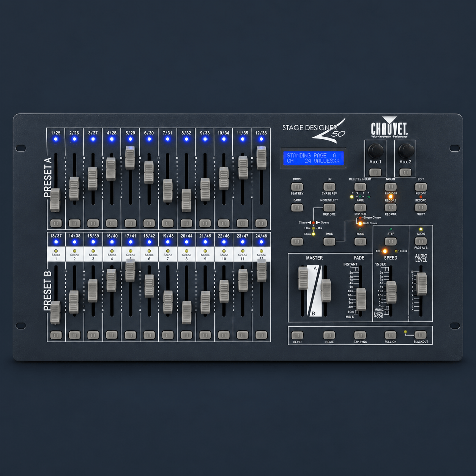Toggle the STEP button
Screen dimensions: 476x476
pyautogui.click(x=391, y=241)
